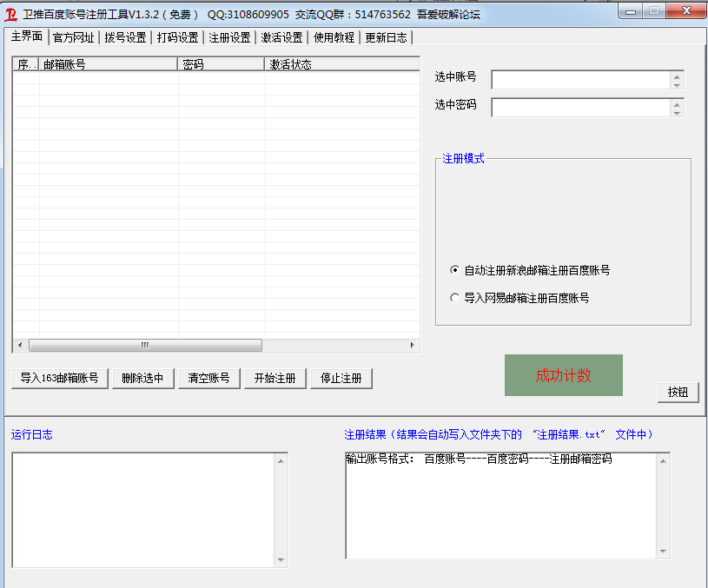The image size is (708, 588).
Task: Click the 运行日志 label
Action: 31,434
